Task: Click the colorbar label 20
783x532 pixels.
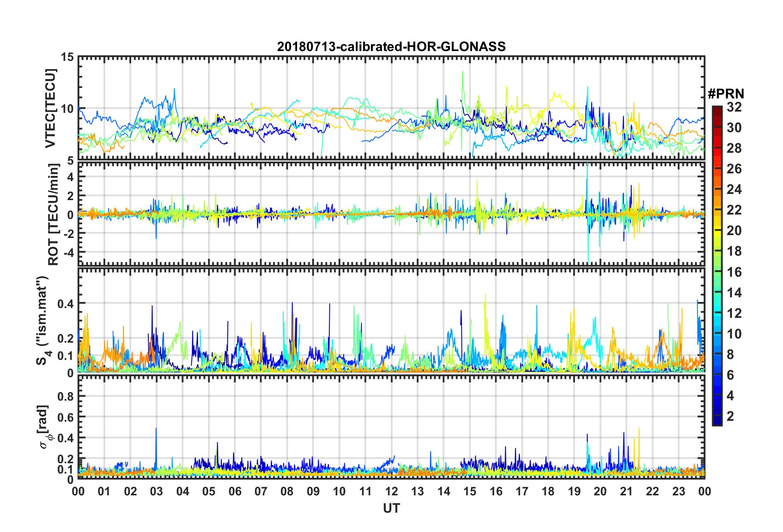Action: (734, 231)
